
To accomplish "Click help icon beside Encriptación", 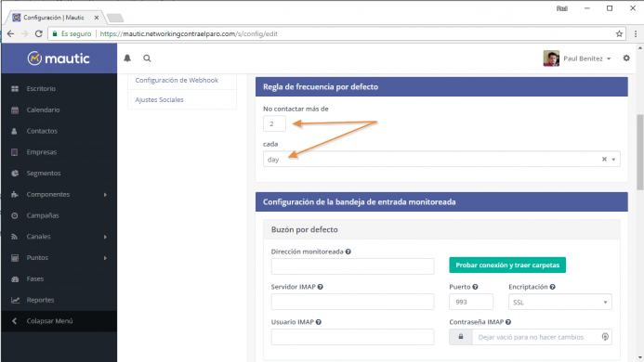I will click(x=552, y=287).
